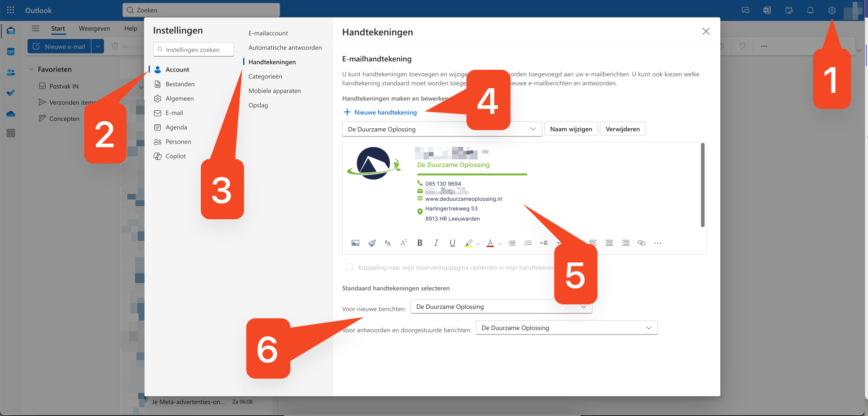Open My Day calendar-check icon

pos(789,10)
